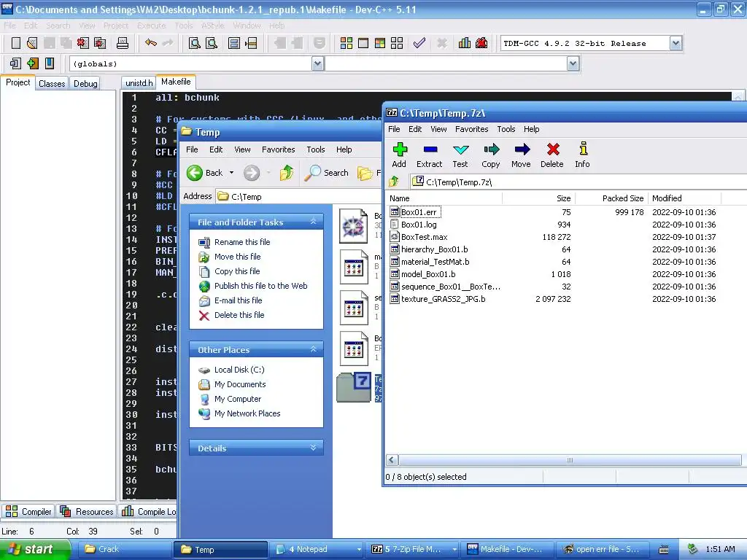Open the Compiler tab at bottom
747x560 pixels.
point(28,511)
